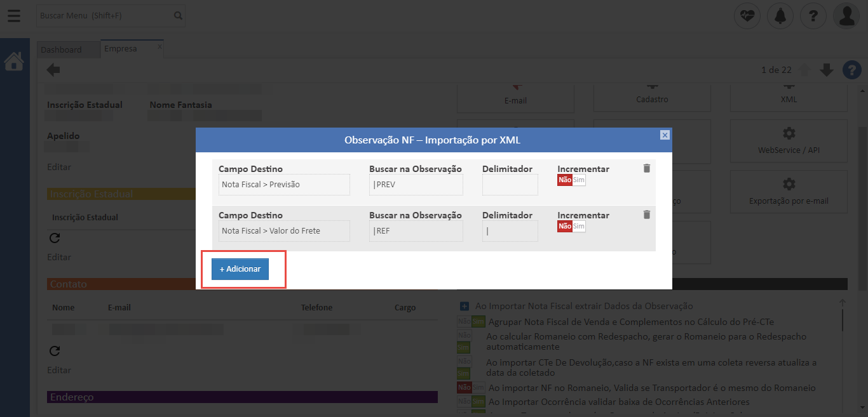Click the + Adicionar button
868x417 pixels.
click(x=240, y=269)
